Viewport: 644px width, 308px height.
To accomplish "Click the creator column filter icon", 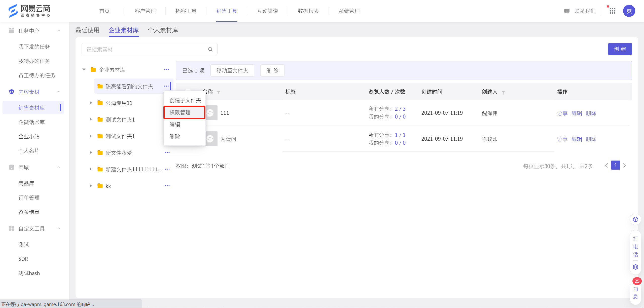I will (503, 92).
